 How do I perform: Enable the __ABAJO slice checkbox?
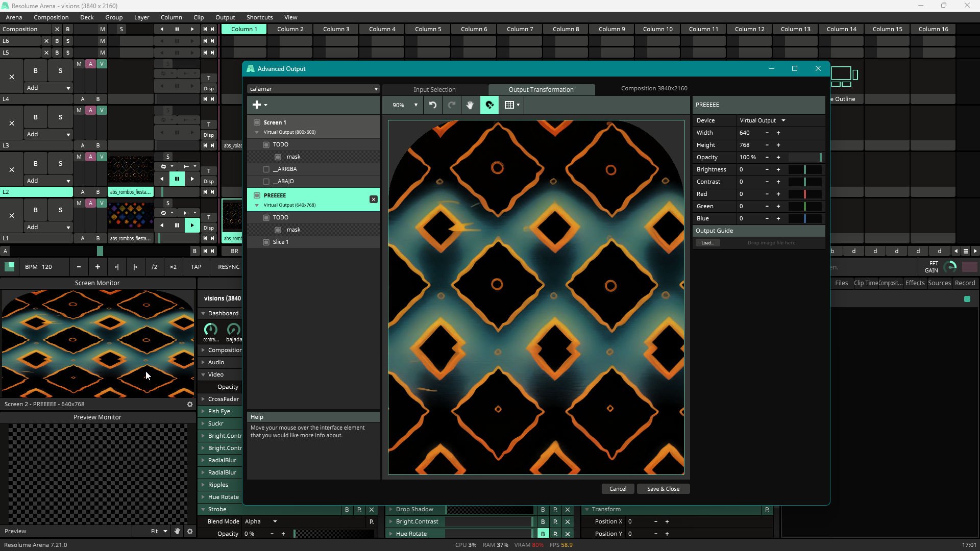tap(266, 182)
